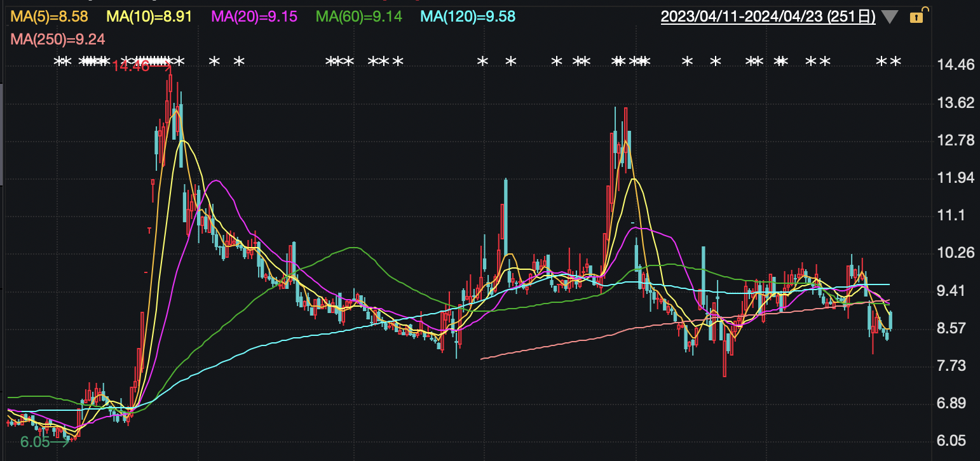The height and width of the screenshot is (461, 980).
Task: Click the 14.46 value on price axis
Action: pyautogui.click(x=955, y=65)
